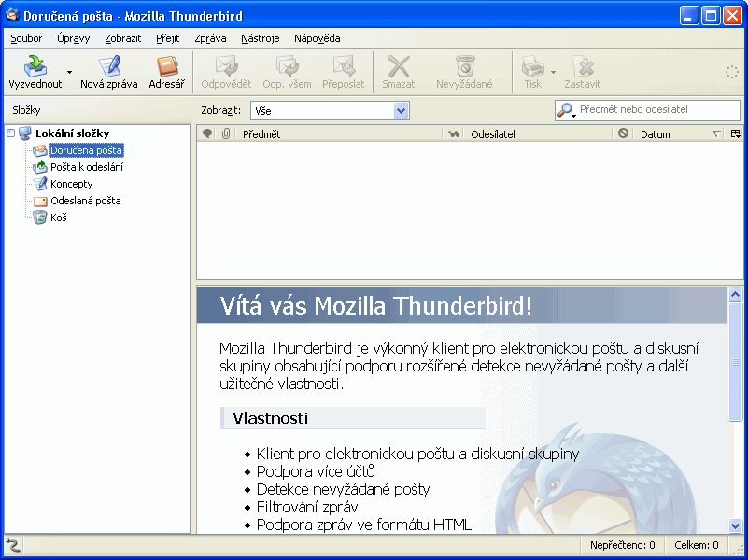The image size is (748, 560).
Task: Click the search magnifier icon
Action: coord(566,110)
